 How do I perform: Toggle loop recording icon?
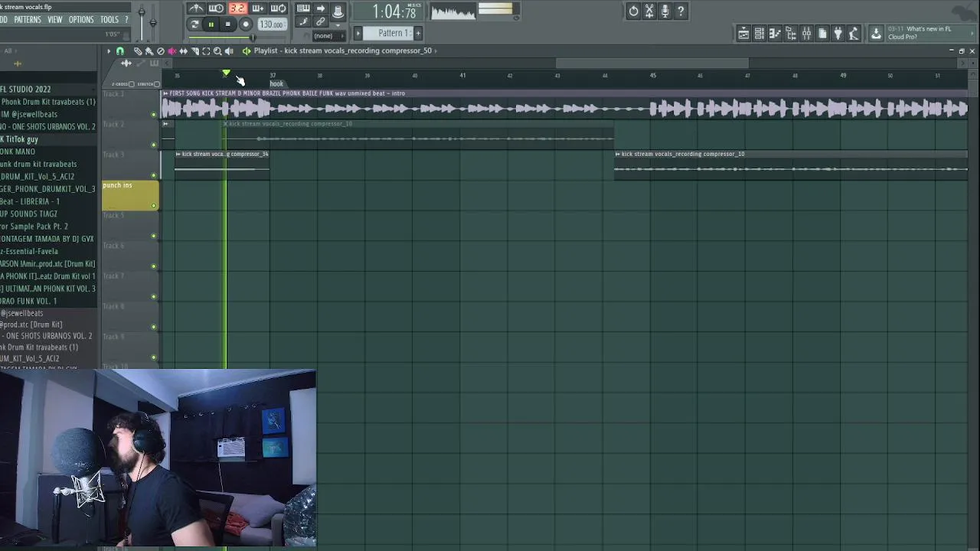(x=279, y=8)
